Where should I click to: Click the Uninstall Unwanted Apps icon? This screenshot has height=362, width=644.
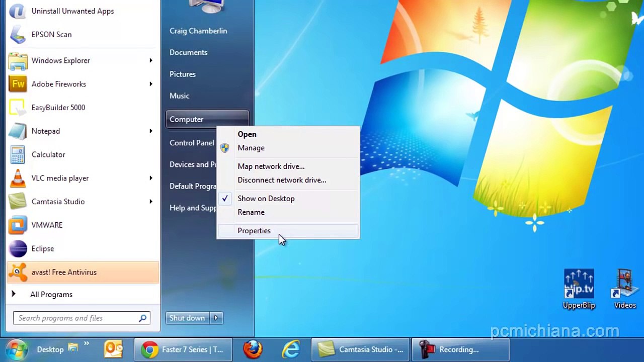tap(18, 11)
